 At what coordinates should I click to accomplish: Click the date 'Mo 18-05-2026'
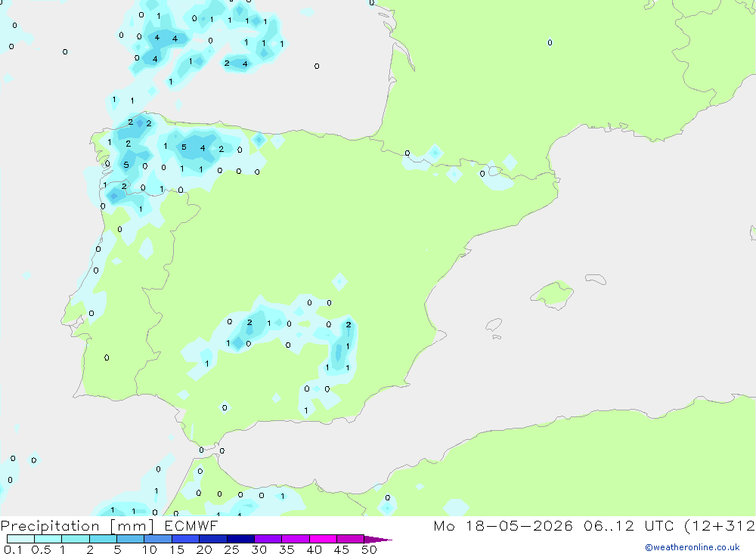click(x=503, y=525)
